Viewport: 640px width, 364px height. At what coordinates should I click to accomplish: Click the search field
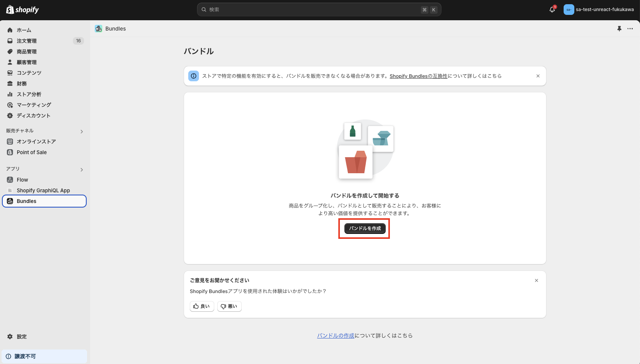[319, 10]
